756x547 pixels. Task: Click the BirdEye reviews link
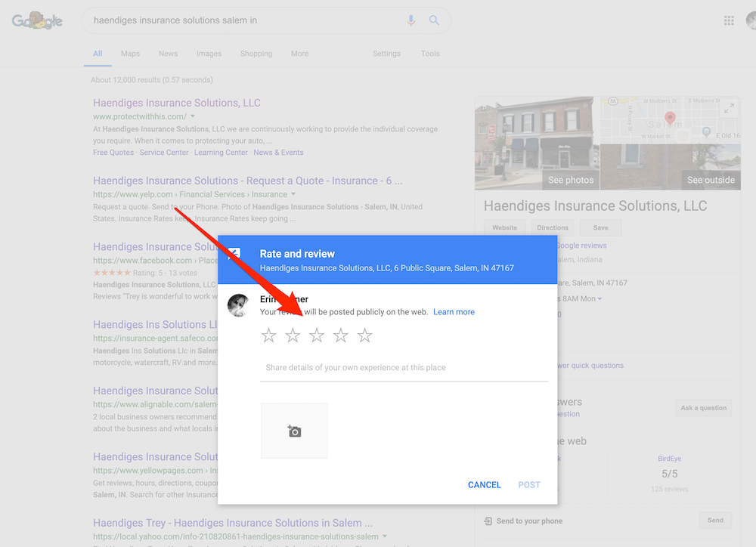[669, 459]
